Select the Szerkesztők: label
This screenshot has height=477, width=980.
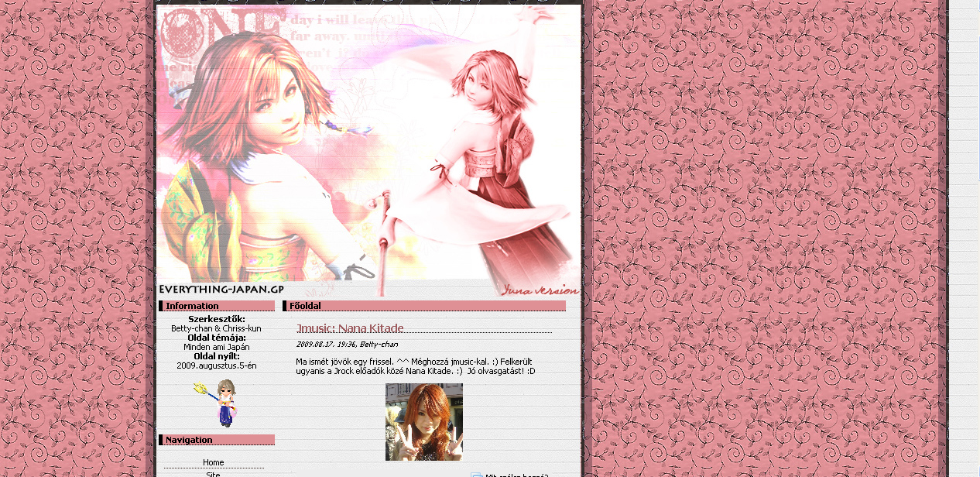click(x=217, y=319)
